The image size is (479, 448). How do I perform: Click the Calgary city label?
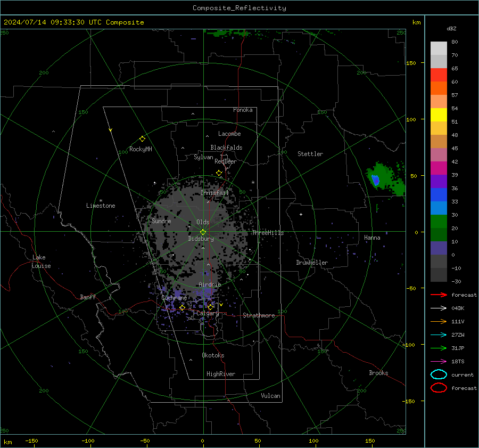(x=208, y=313)
